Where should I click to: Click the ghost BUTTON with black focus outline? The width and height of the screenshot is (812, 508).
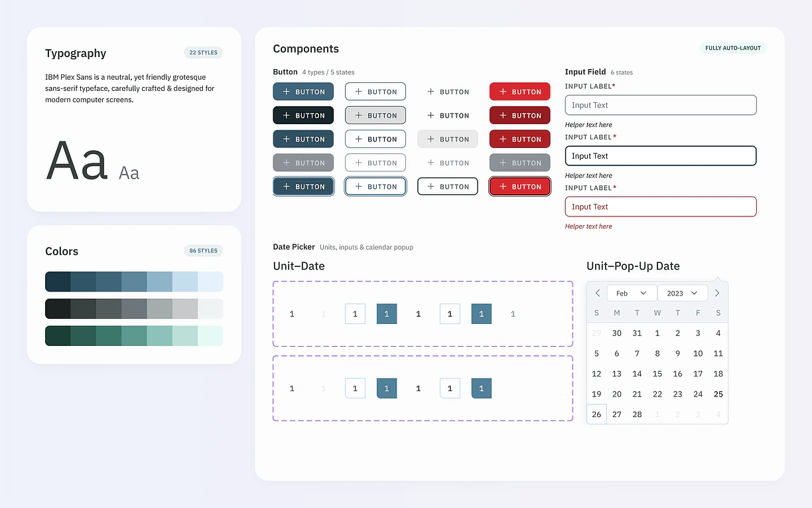(x=448, y=187)
